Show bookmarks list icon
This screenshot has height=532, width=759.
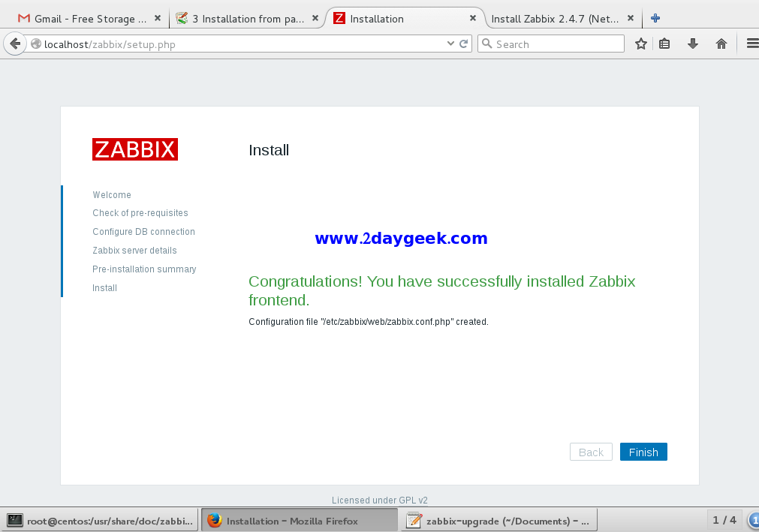[664, 44]
